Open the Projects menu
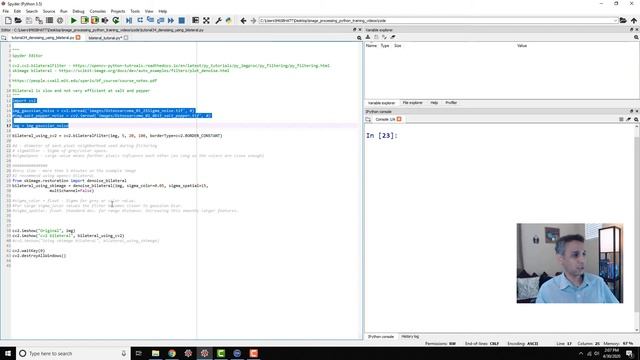The image size is (640, 360). (118, 11)
